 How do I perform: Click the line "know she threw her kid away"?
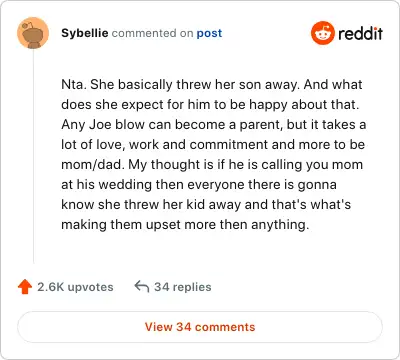tap(206, 205)
